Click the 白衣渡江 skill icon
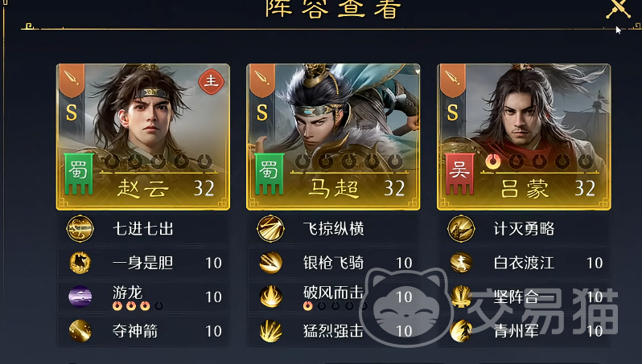The height and width of the screenshot is (364, 642). (x=461, y=263)
